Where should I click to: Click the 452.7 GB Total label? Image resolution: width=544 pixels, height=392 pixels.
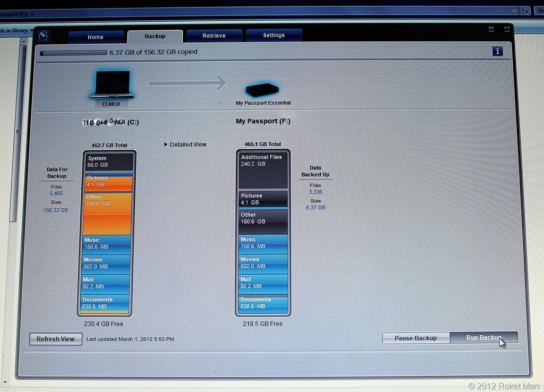coord(109,146)
